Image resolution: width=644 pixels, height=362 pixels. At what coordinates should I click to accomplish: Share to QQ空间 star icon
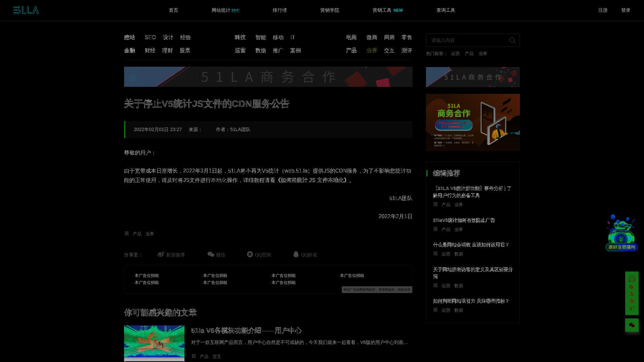point(250,254)
